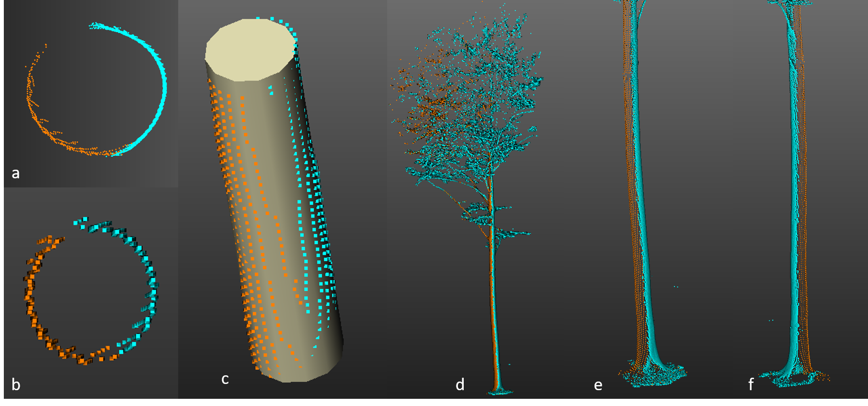Select the panel label "d"
The width and height of the screenshot is (868, 406).
click(x=460, y=384)
